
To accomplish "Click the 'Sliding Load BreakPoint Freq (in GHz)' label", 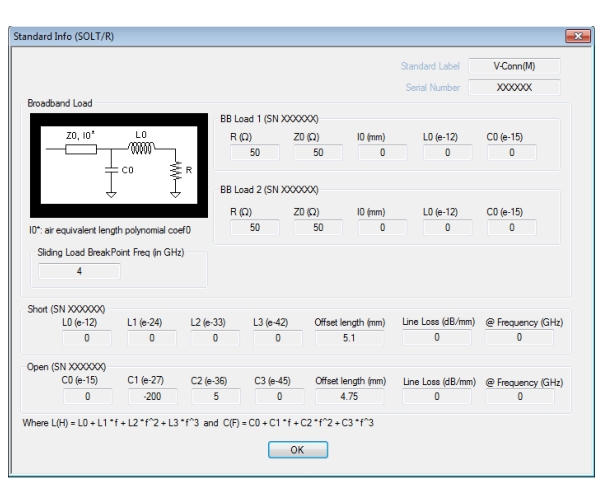I will pos(111,252).
